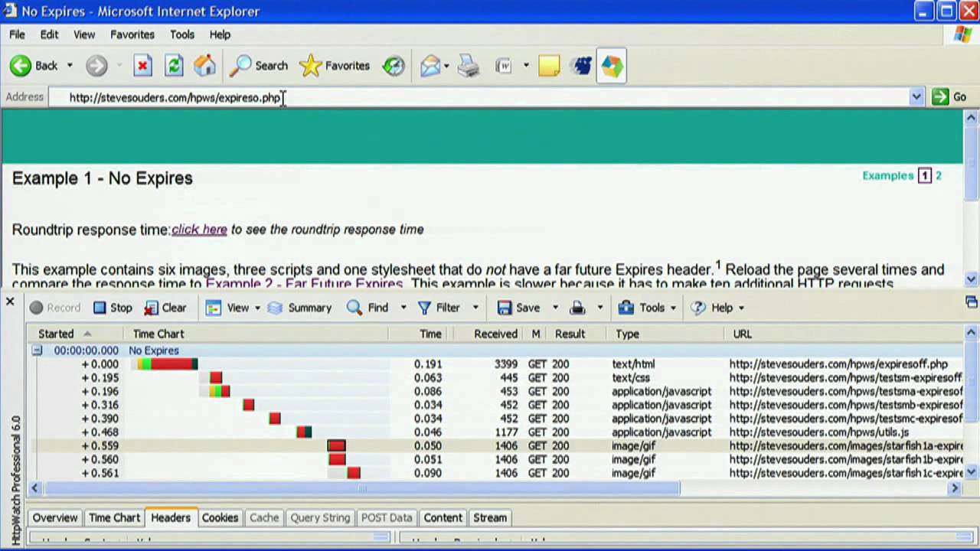Click the HttpWatch Tools button
Viewport: 980px width, 551px height.
coord(642,308)
